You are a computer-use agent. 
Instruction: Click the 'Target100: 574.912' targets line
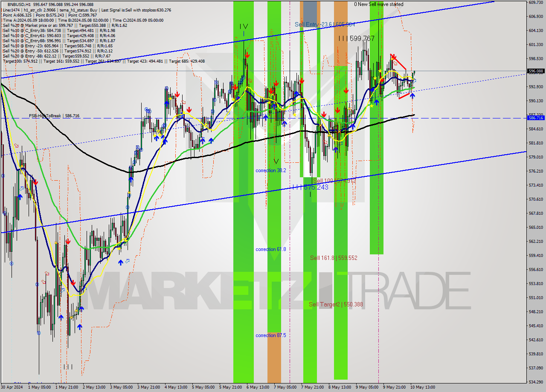pos(104,61)
